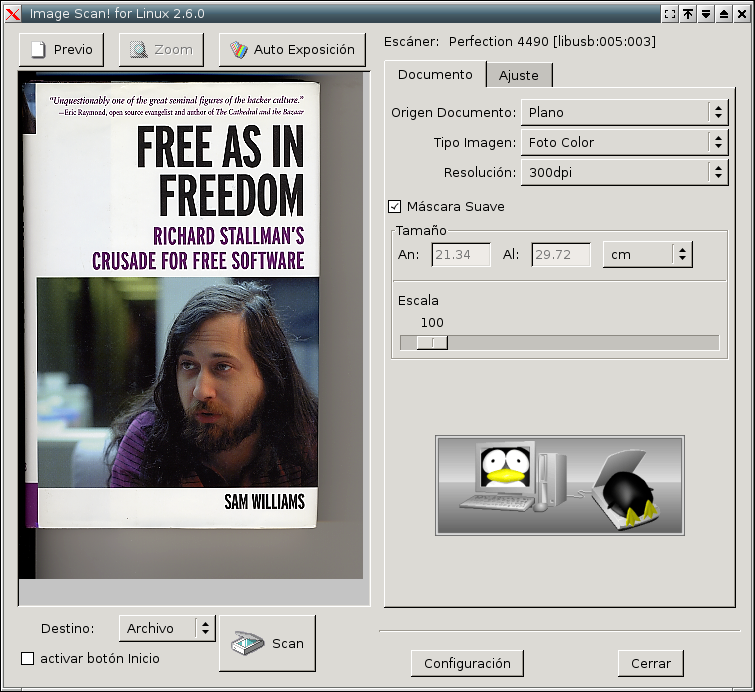Image resolution: width=755 pixels, height=692 pixels.
Task: Click the Escala slider handle
Action: click(x=432, y=343)
